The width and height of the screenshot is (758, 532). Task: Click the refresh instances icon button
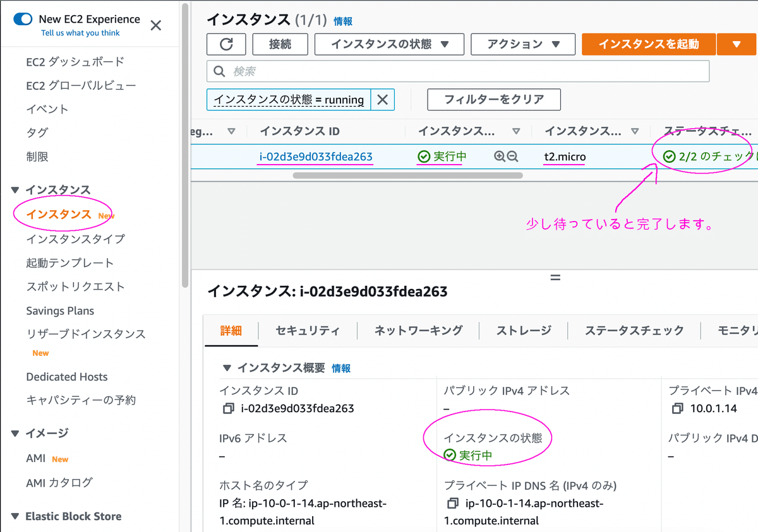pyautogui.click(x=226, y=44)
